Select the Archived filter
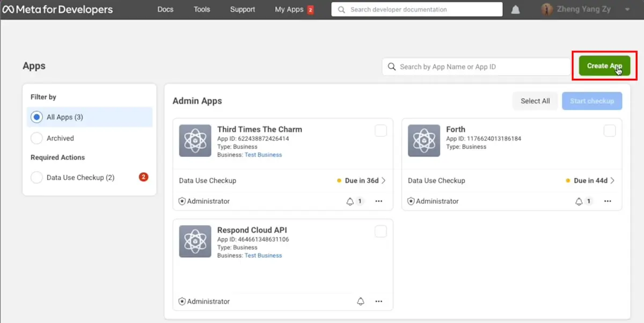Viewport: 644px width, 323px height. 36,138
